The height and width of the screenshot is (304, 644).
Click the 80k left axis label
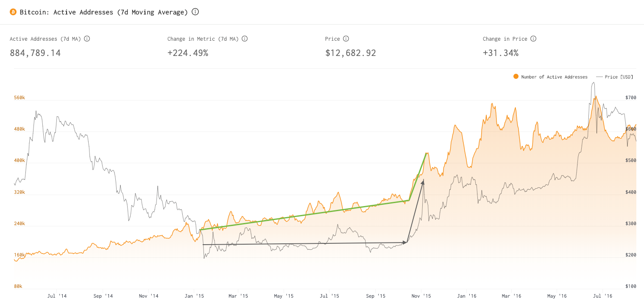(18, 286)
